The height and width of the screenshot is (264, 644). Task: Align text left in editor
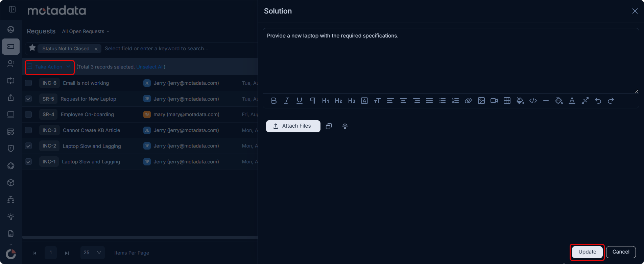[x=390, y=101]
